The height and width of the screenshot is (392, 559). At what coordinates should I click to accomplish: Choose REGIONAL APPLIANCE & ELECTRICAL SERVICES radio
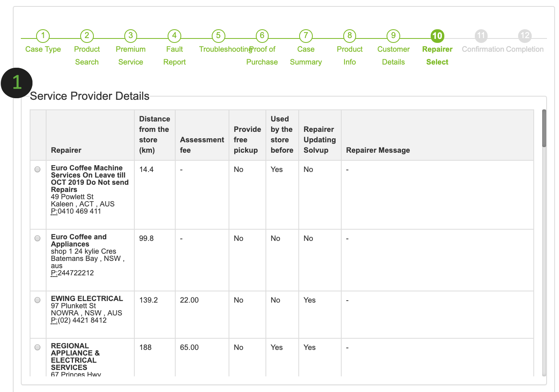click(x=38, y=348)
